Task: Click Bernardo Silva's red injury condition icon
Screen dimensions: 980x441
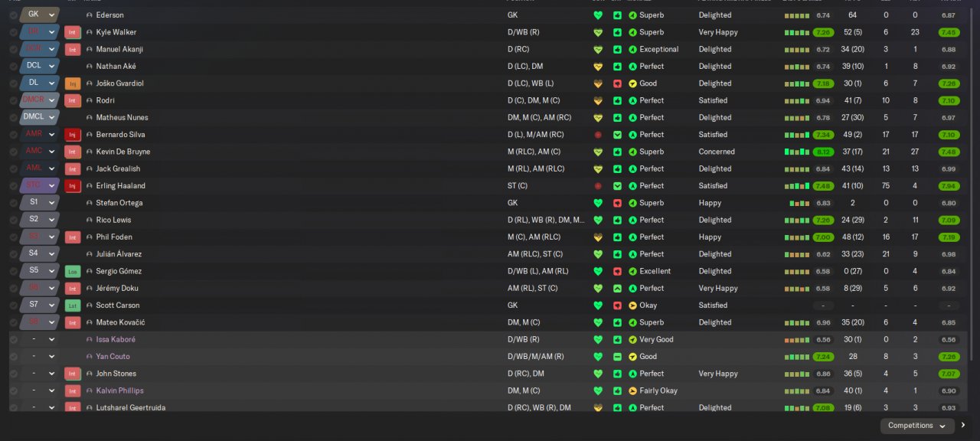Action: [x=598, y=135]
